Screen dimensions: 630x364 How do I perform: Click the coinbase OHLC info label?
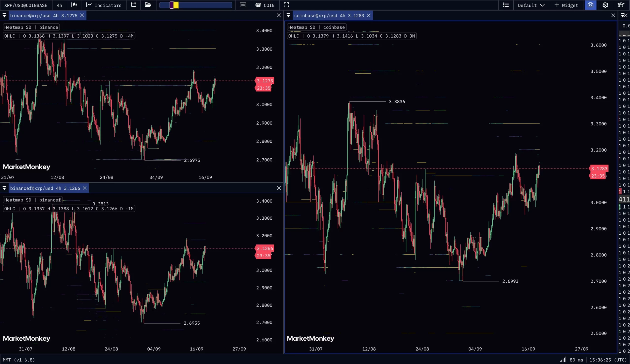pyautogui.click(x=351, y=36)
